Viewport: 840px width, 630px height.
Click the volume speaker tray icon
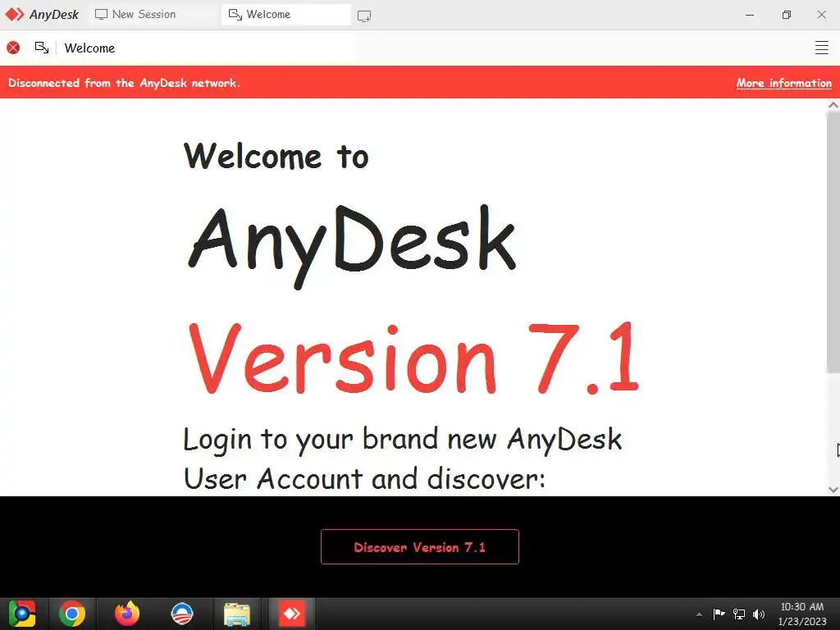click(x=759, y=614)
